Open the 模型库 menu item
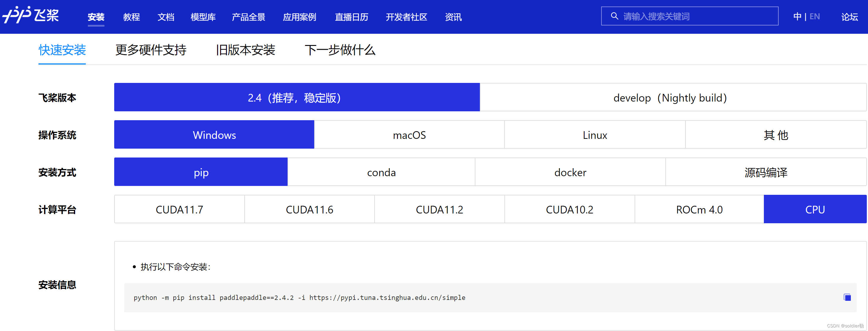 click(x=203, y=17)
